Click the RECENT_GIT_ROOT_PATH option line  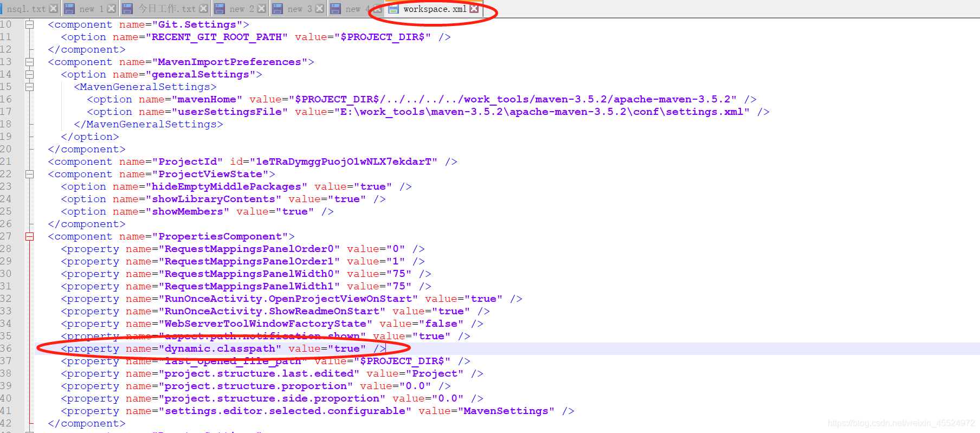255,37
